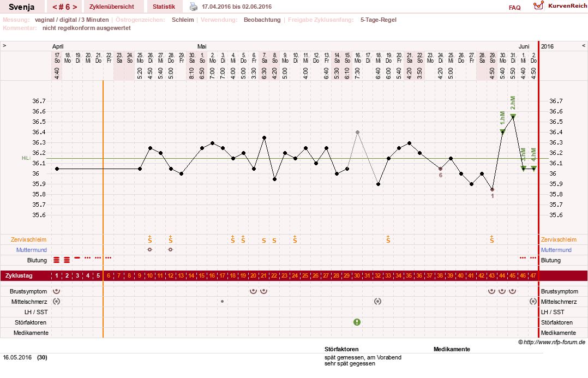Click the heavy bleeding icon on day 1
Viewport: 588px width, 378px height.
pos(57,260)
